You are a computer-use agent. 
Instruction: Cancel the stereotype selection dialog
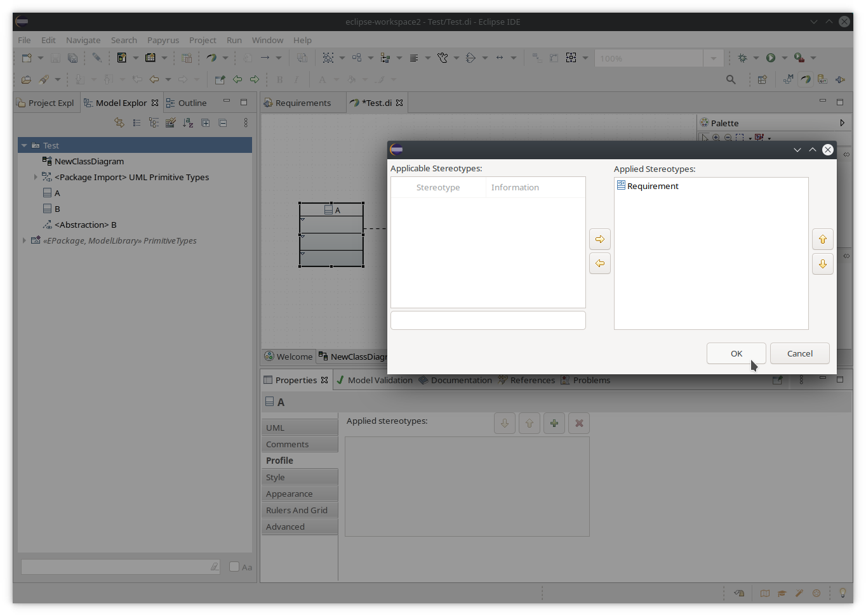pos(800,353)
